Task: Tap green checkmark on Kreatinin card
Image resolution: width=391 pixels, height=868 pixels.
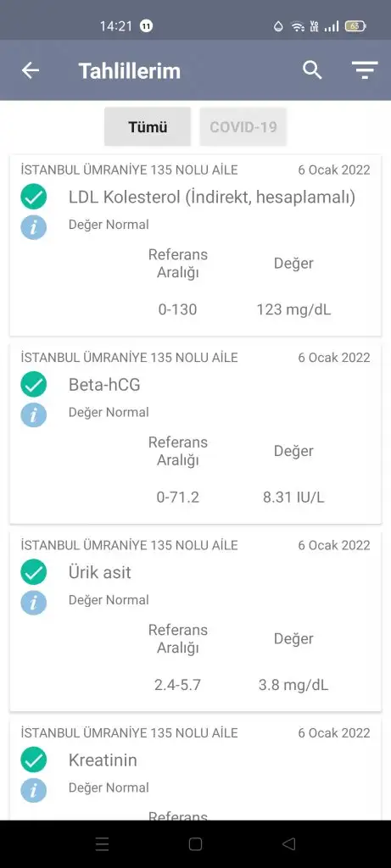Action: (x=34, y=760)
